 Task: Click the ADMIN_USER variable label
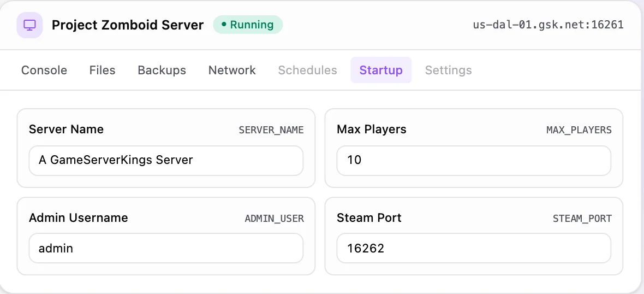pos(275,219)
